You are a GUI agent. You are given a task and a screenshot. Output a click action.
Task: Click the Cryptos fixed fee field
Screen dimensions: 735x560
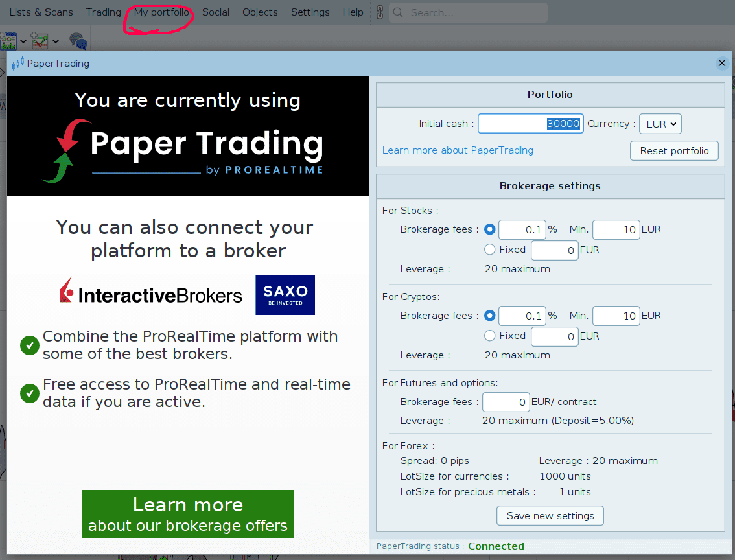555,336
